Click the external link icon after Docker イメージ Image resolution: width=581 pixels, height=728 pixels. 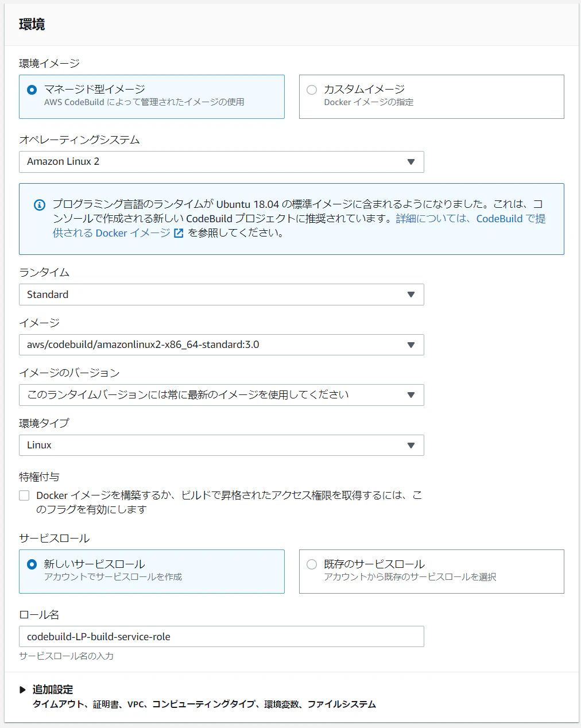click(x=179, y=233)
